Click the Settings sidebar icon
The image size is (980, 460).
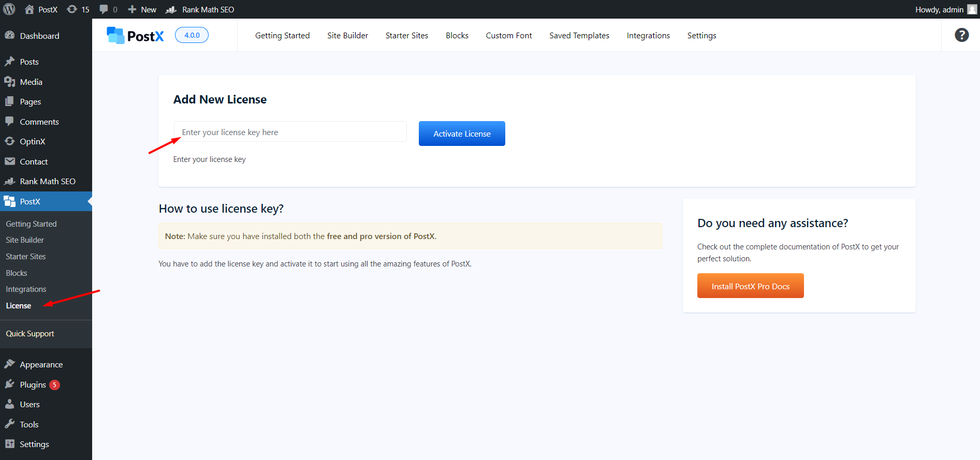coord(9,444)
